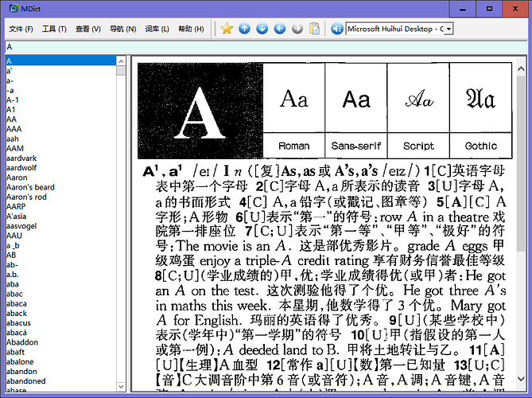Minimize the MDict window
The height and width of the screenshot is (398, 532).
click(x=463, y=9)
